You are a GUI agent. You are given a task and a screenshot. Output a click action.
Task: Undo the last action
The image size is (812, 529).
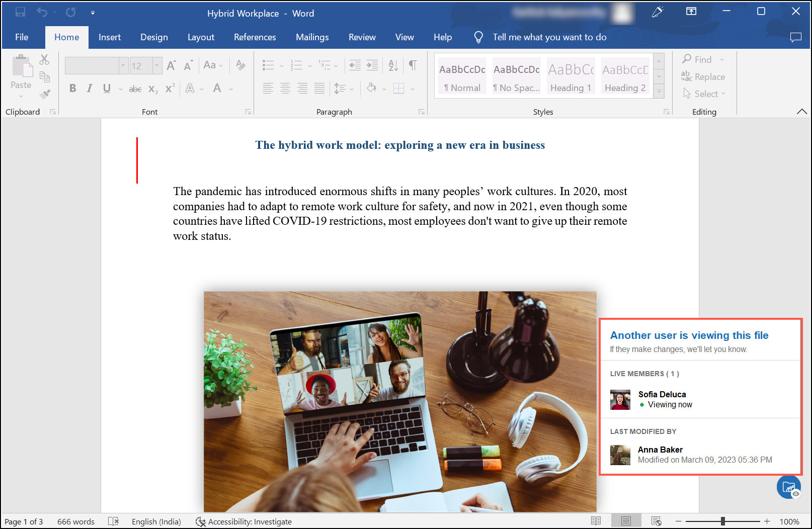[42, 12]
